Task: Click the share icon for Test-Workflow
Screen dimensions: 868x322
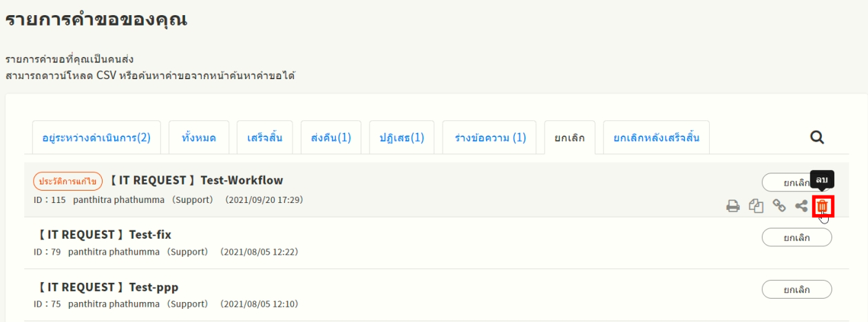Action: (801, 205)
